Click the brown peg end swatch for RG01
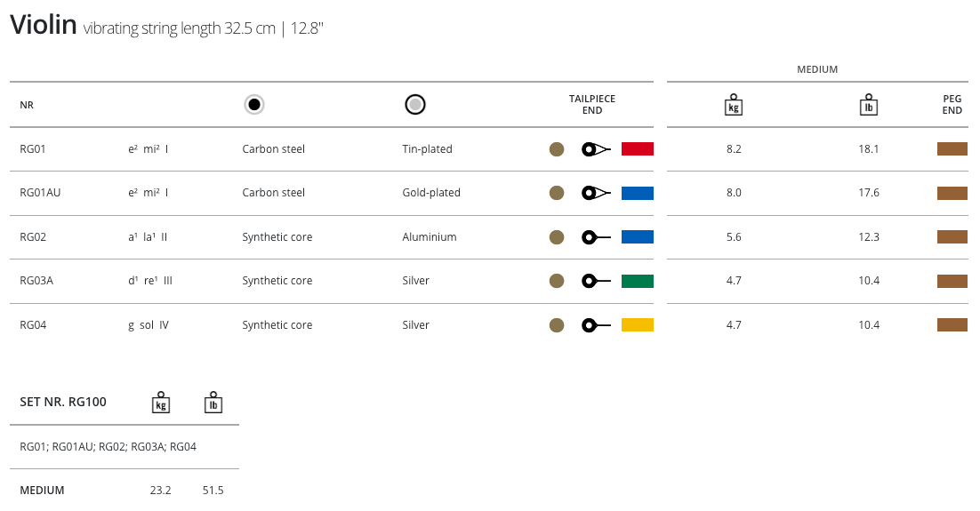The width and height of the screenshot is (980, 511). tap(952, 149)
